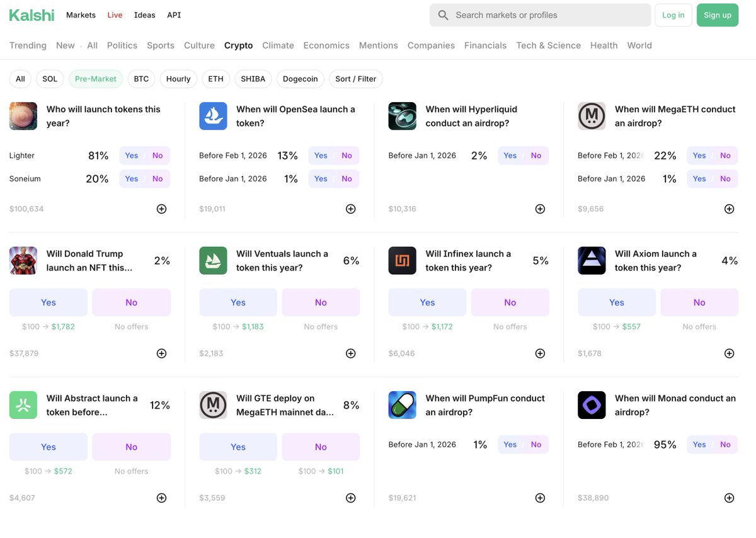The height and width of the screenshot is (538, 756).
Task: Click the Kalshi logo
Action: coord(31,15)
